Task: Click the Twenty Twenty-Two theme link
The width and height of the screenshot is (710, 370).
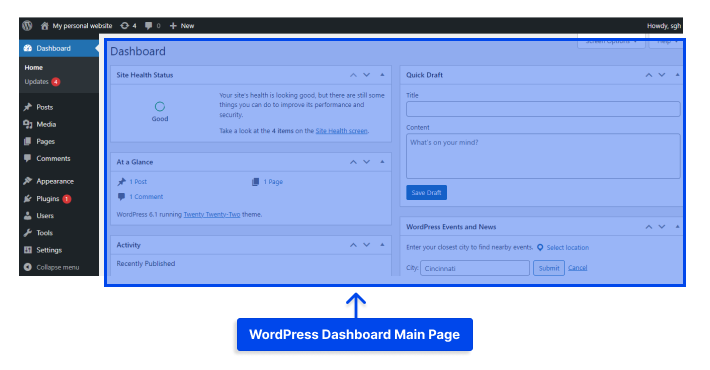Action: [212, 215]
